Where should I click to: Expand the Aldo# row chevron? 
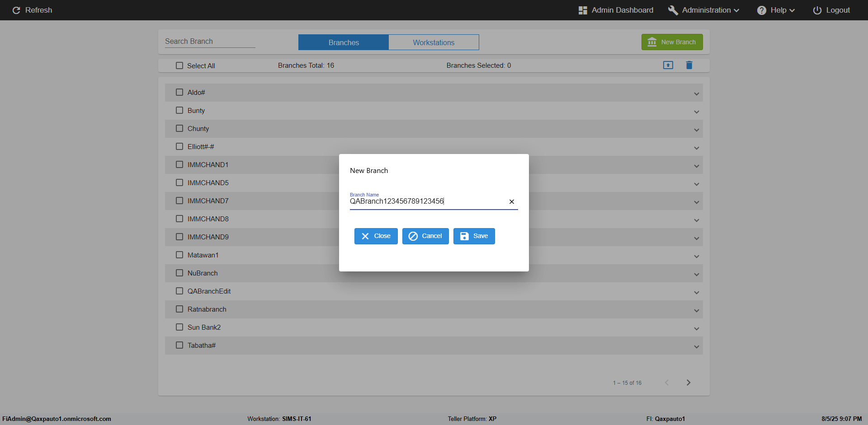pyautogui.click(x=697, y=94)
